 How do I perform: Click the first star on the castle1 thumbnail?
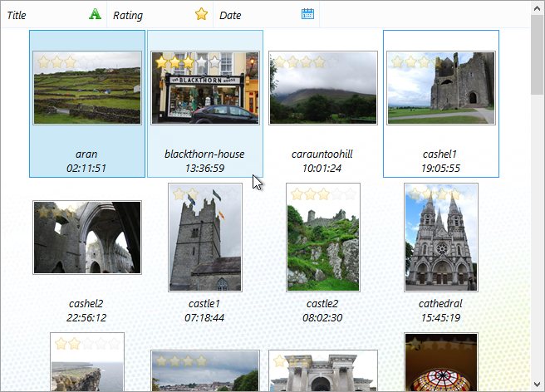pos(179,194)
